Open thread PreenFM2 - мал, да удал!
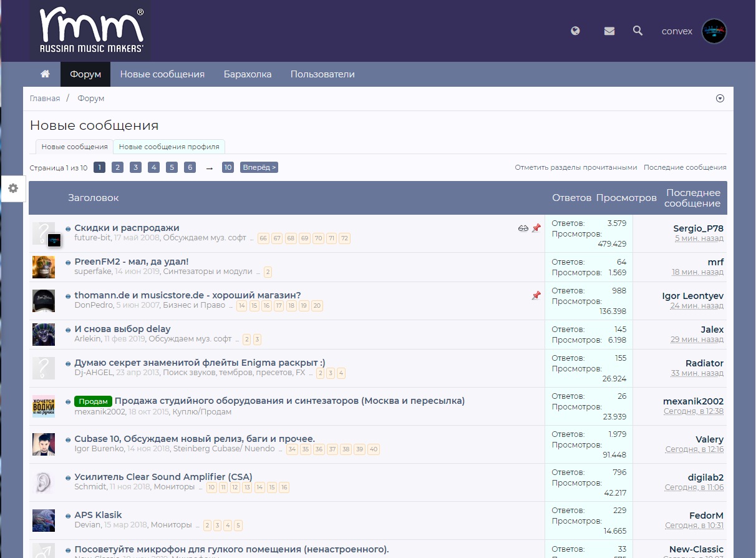The width and height of the screenshot is (756, 558). pyautogui.click(x=132, y=262)
